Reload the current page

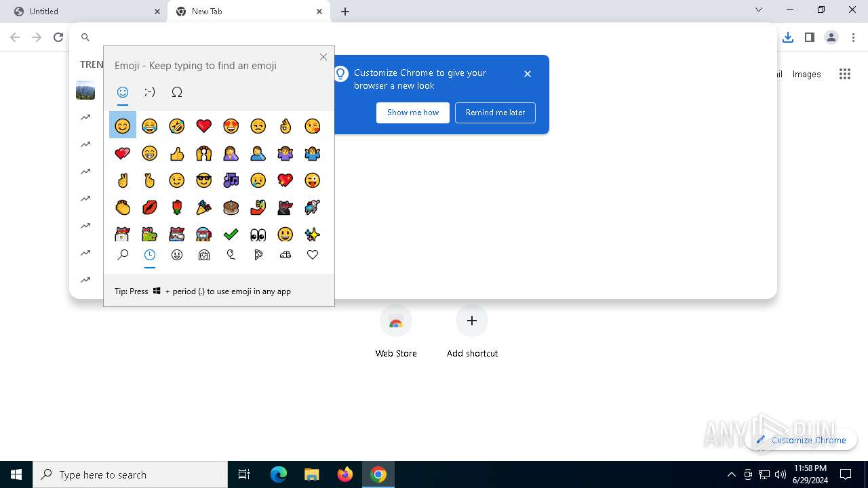[58, 37]
